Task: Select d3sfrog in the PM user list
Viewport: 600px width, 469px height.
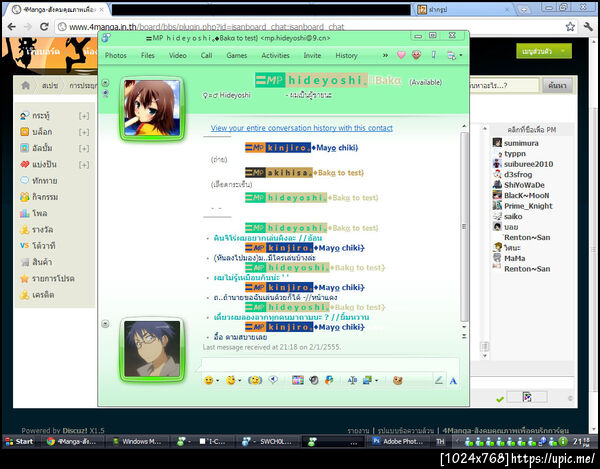Action: (518, 174)
